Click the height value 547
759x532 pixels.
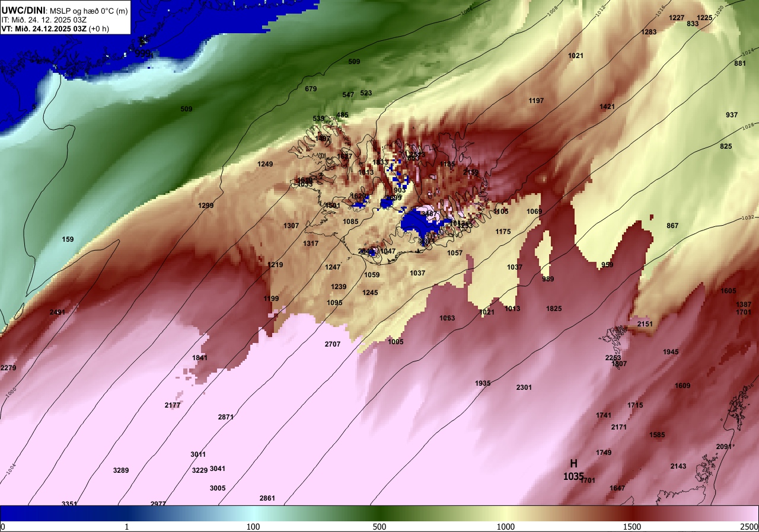click(x=348, y=95)
